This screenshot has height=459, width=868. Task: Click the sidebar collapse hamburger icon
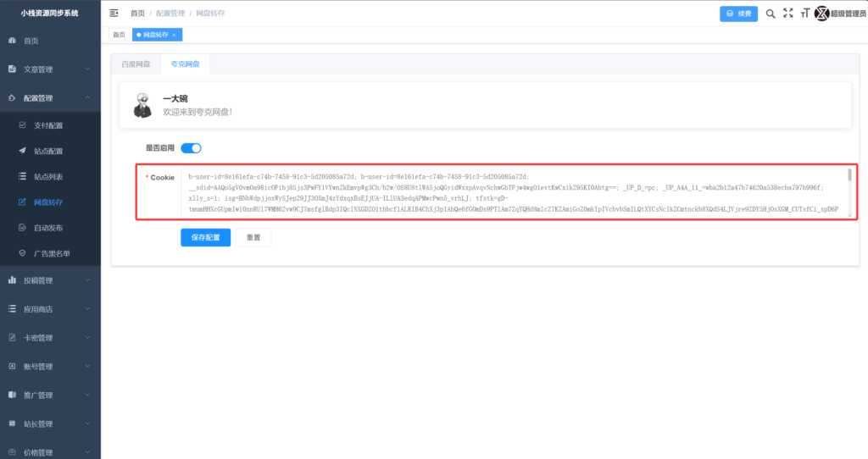[114, 14]
